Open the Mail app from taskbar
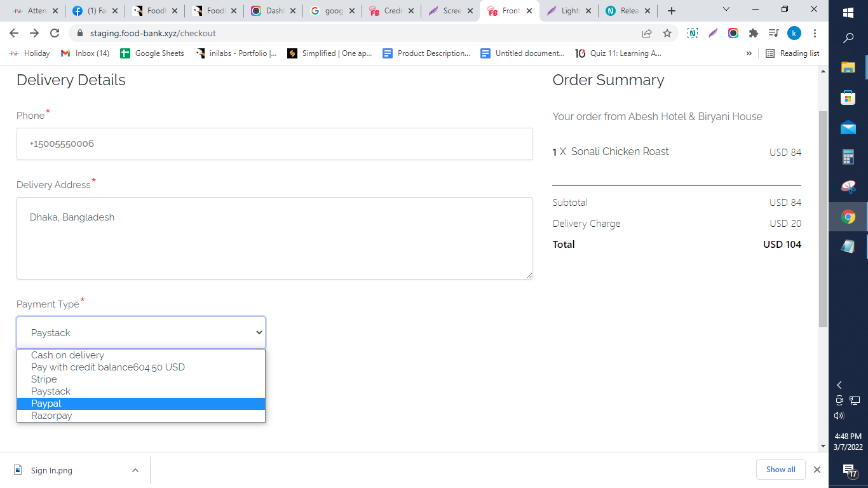 click(848, 127)
